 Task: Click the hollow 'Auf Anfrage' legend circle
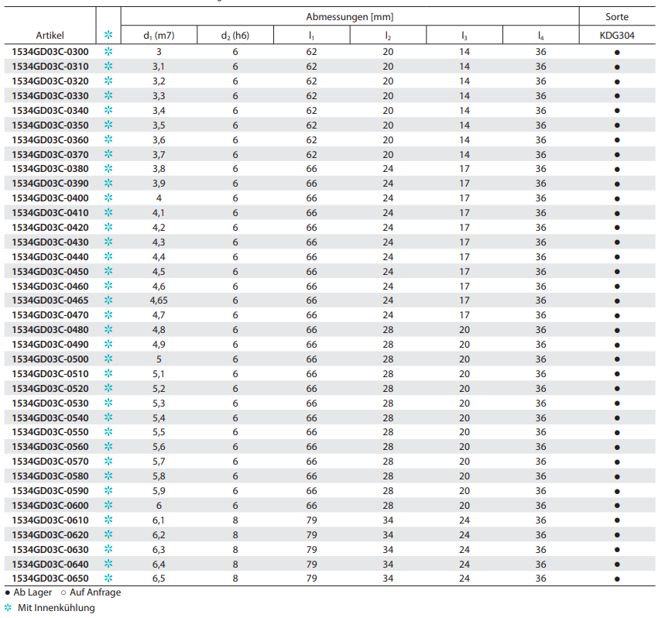click(63, 593)
